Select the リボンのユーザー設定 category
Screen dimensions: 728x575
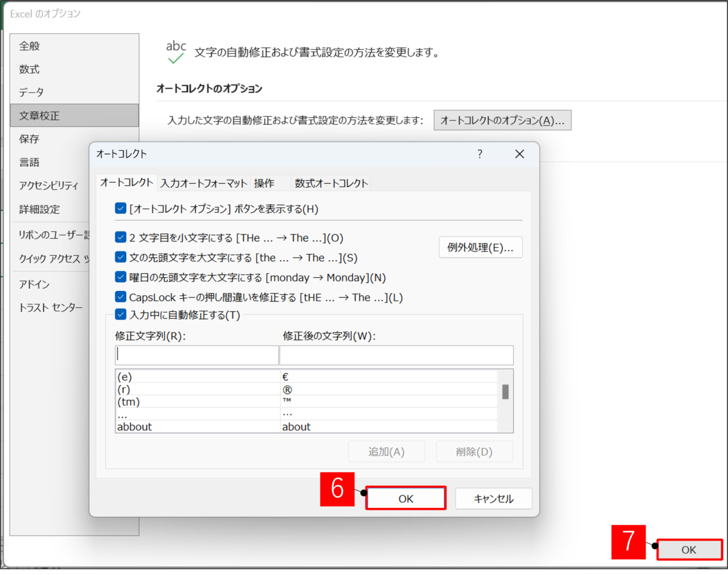click(x=50, y=235)
